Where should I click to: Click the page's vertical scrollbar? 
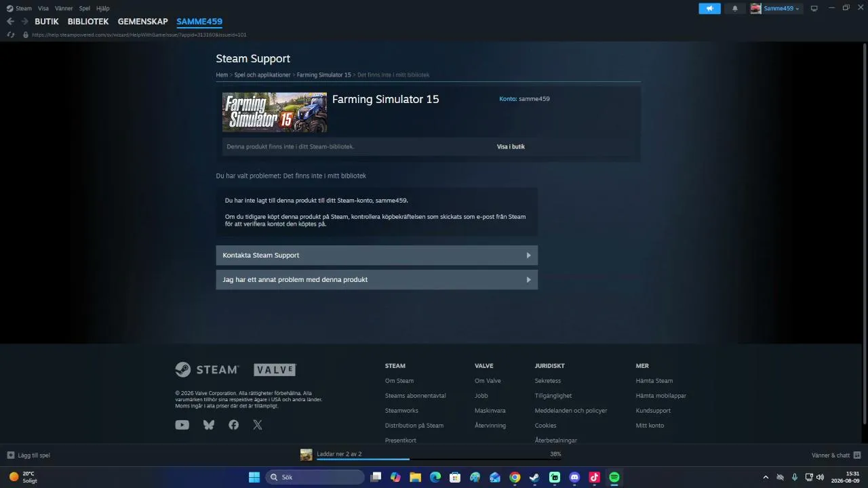865,234
